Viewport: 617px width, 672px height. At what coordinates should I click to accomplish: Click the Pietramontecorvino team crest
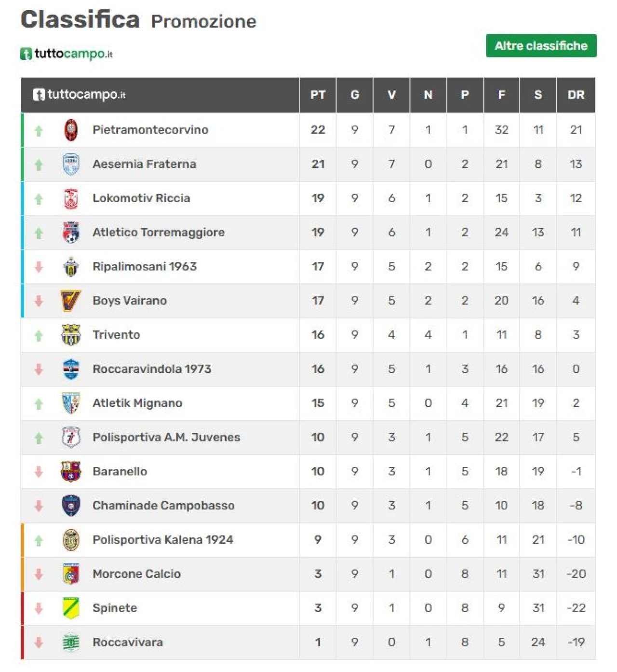71,130
